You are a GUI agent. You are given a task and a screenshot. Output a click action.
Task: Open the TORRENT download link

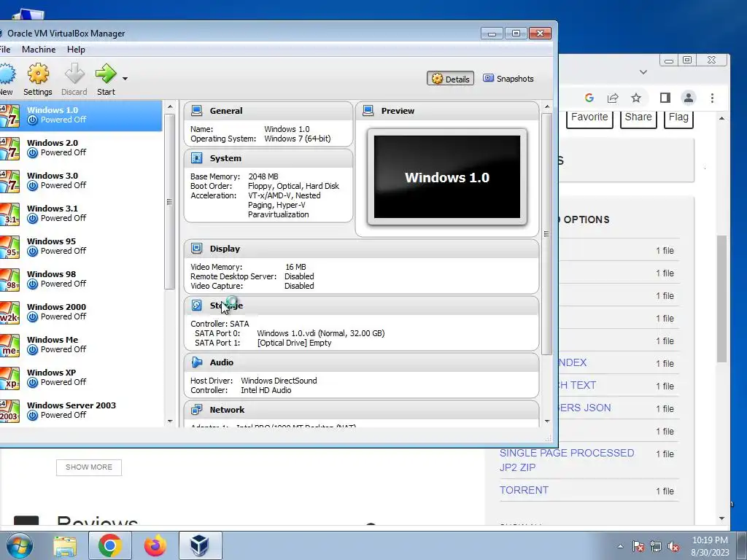pos(524,490)
